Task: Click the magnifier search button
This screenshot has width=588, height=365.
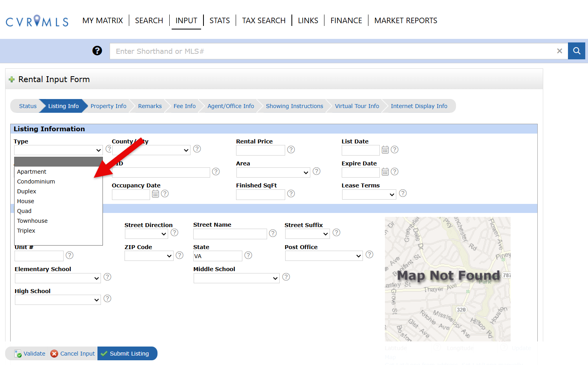Action: coord(577,51)
